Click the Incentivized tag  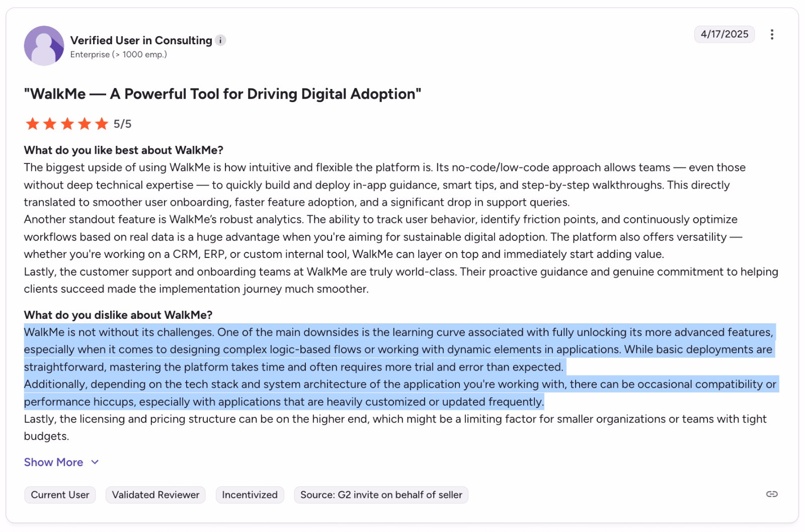point(250,495)
